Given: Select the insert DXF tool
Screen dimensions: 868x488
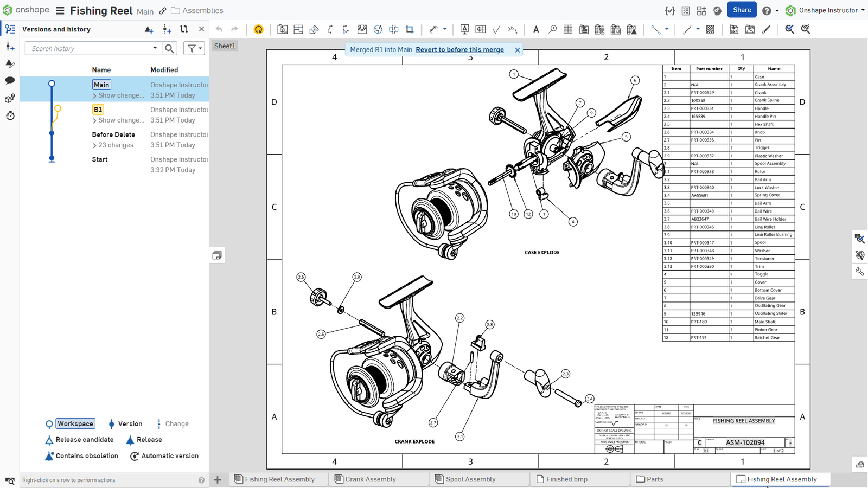Looking at the screenshot, I should [x=734, y=29].
